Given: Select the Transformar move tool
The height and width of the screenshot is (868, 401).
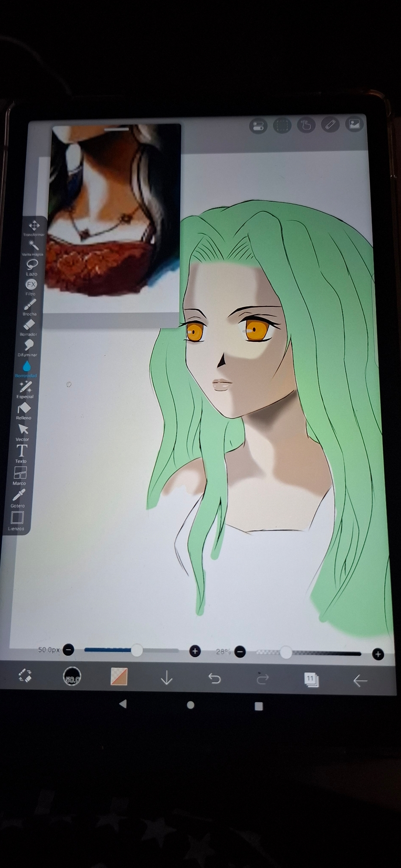Looking at the screenshot, I should tap(34, 226).
